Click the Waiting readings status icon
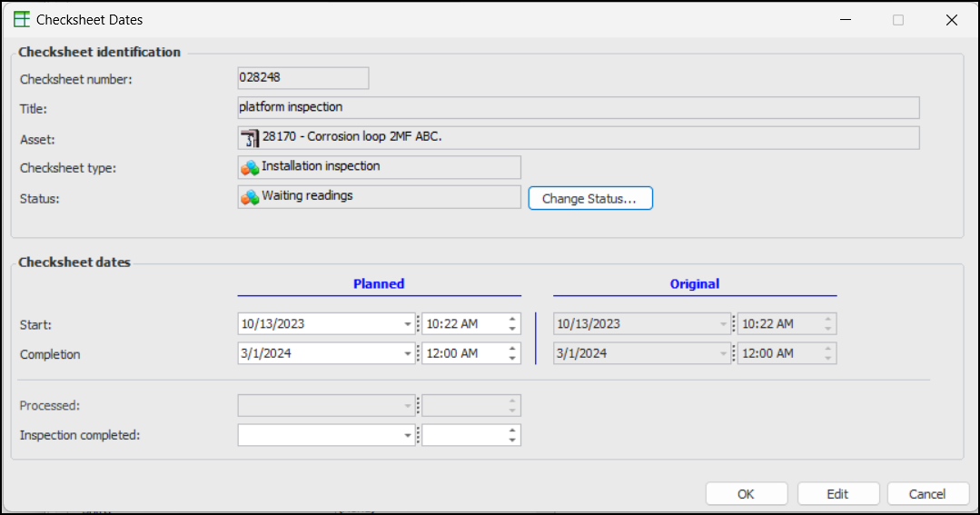The image size is (980, 515). [x=250, y=196]
